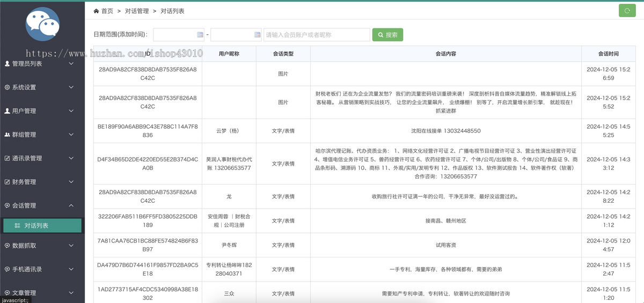Click the 用户管理 user icon
Image resolution: width=644 pixels, height=303 pixels.
tap(7, 111)
